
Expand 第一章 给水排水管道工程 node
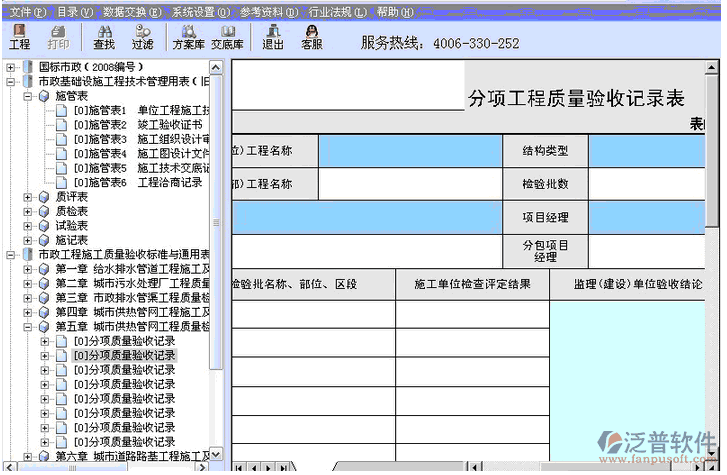[28, 269]
